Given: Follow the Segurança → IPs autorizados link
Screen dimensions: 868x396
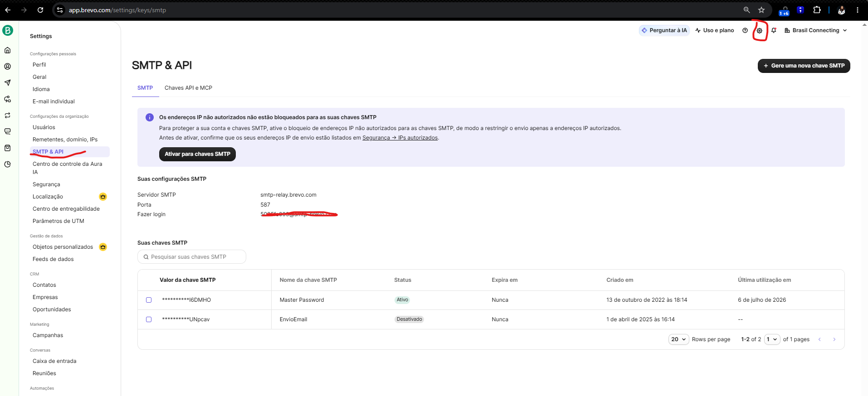Looking at the screenshot, I should click(400, 138).
